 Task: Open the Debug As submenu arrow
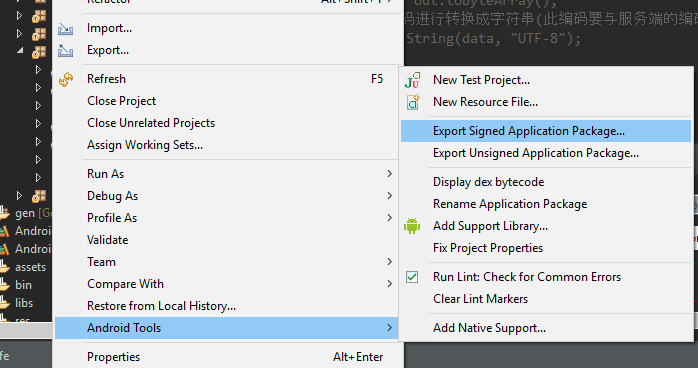pyautogui.click(x=390, y=196)
